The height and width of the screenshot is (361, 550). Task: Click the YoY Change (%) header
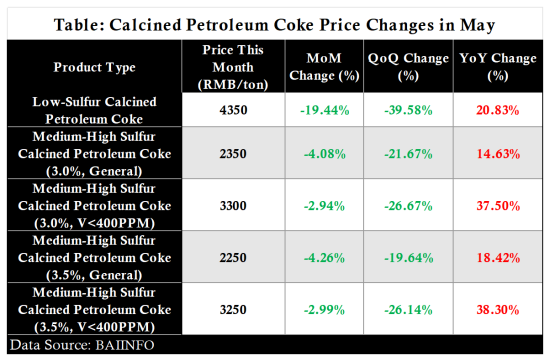pyautogui.click(x=498, y=67)
